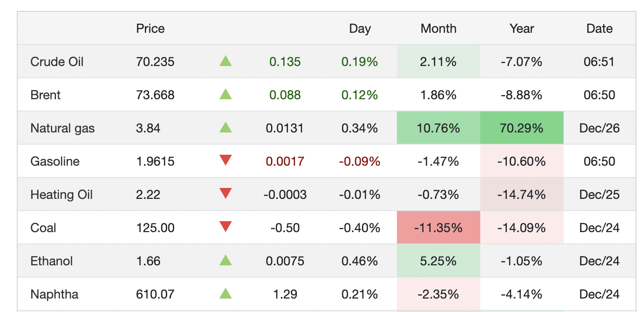This screenshot has height=312, width=644.
Task: Select Brent price 73.668
Action: point(155,95)
